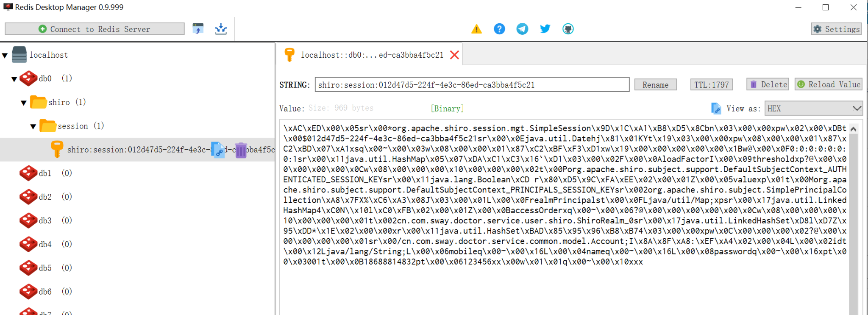Click the Delete key button
This screenshot has height=315, width=868.
(768, 84)
